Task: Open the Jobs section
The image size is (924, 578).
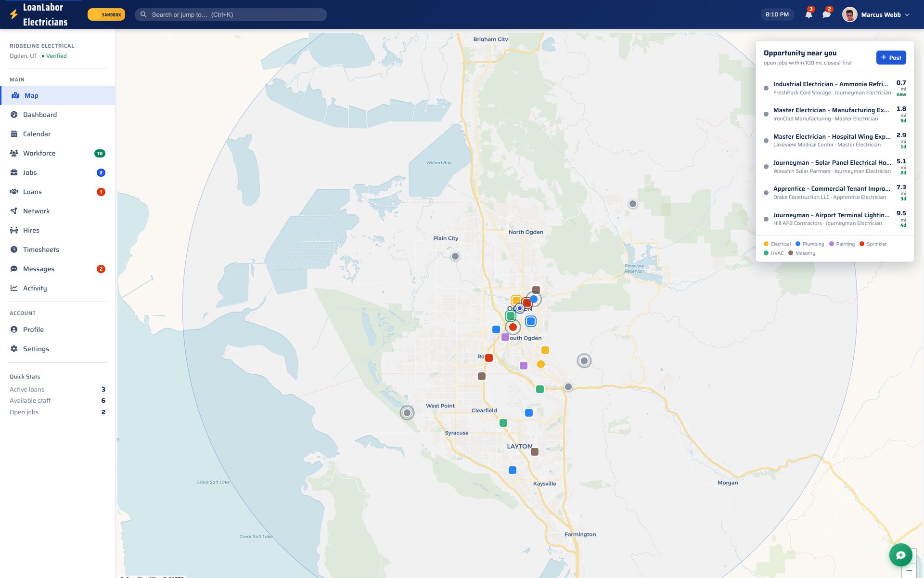Action: [58, 172]
